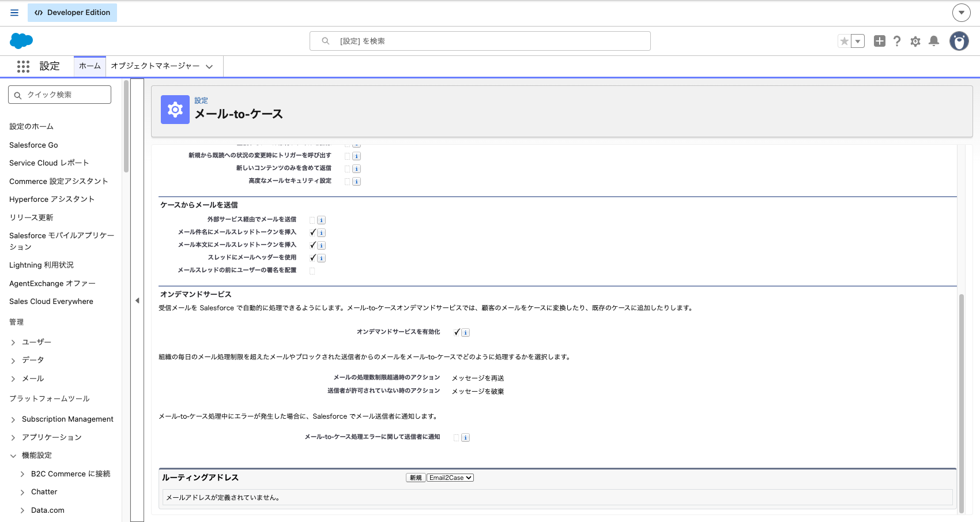This screenshot has width=980, height=522.
Task: Click the circled down-arrow icon at top right
Action: [x=962, y=13]
